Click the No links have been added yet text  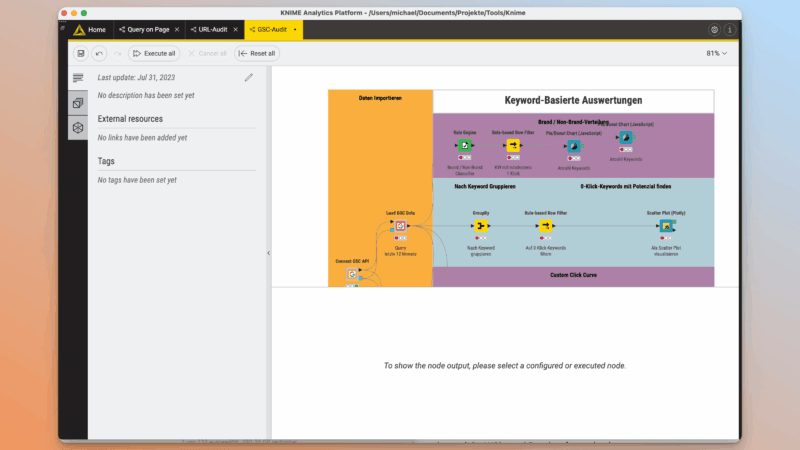[x=142, y=138]
